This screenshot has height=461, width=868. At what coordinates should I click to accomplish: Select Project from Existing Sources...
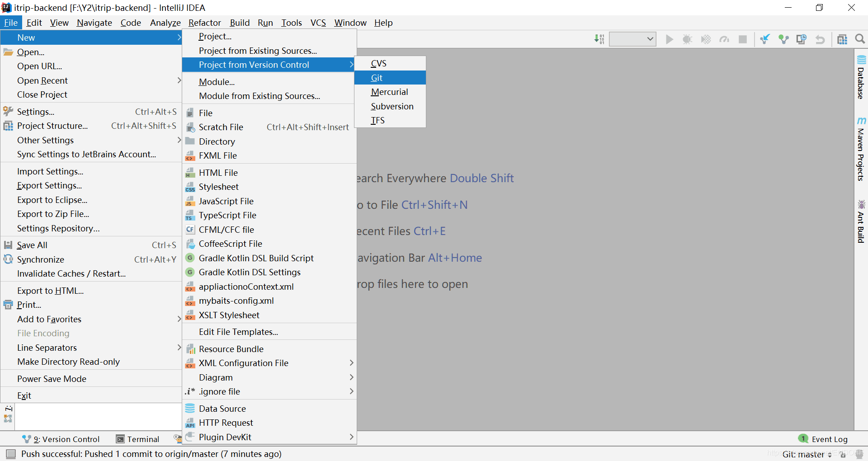pyautogui.click(x=269, y=51)
